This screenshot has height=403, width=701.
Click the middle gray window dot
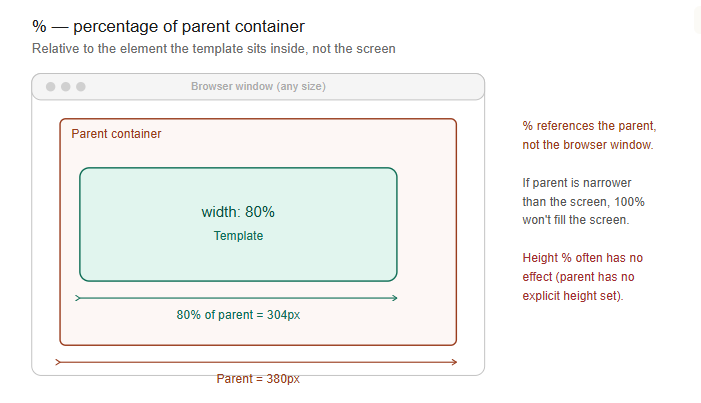coord(66,86)
